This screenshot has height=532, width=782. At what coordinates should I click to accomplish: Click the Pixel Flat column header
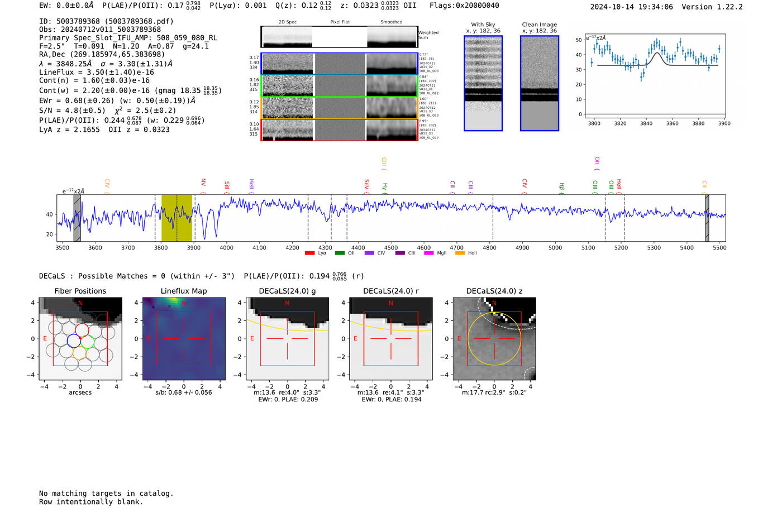(x=340, y=22)
